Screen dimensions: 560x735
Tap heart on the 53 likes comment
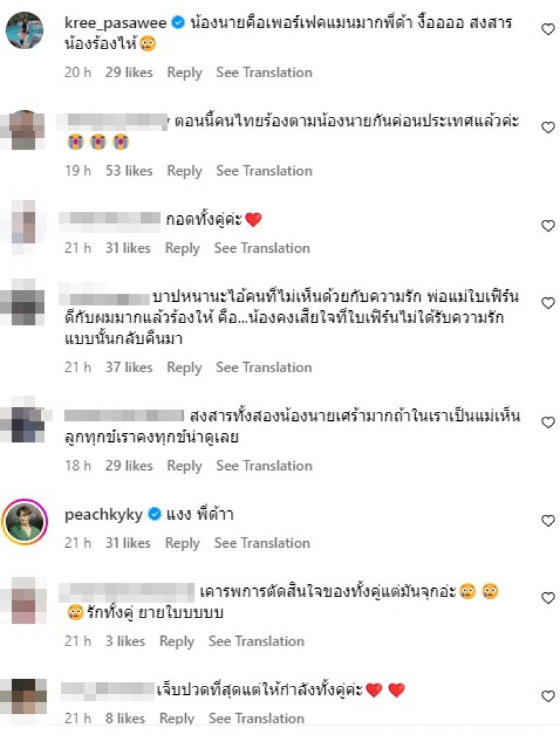(548, 128)
